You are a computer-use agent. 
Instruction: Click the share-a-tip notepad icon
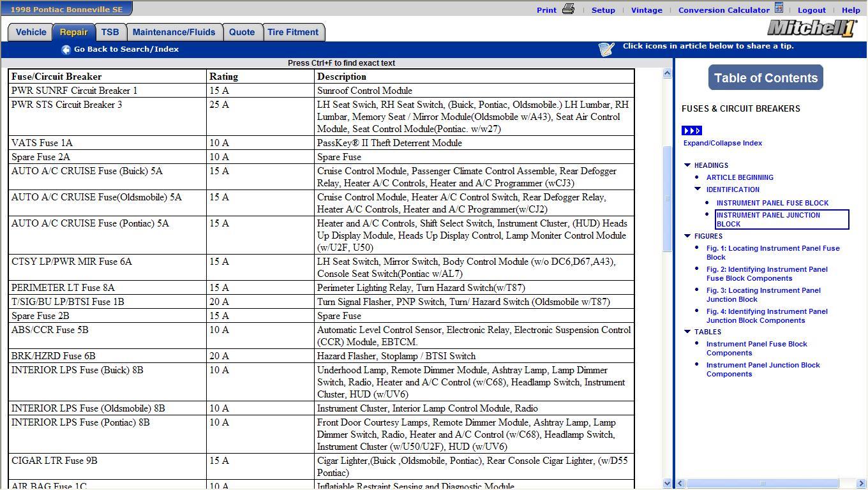click(x=606, y=49)
